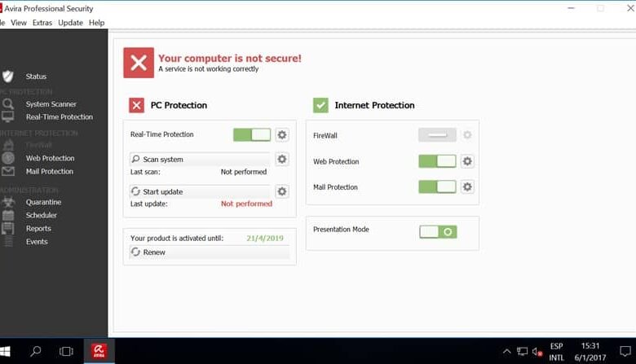Open the Status shield icon in sidebar
The width and height of the screenshot is (636, 364).
tap(7, 76)
